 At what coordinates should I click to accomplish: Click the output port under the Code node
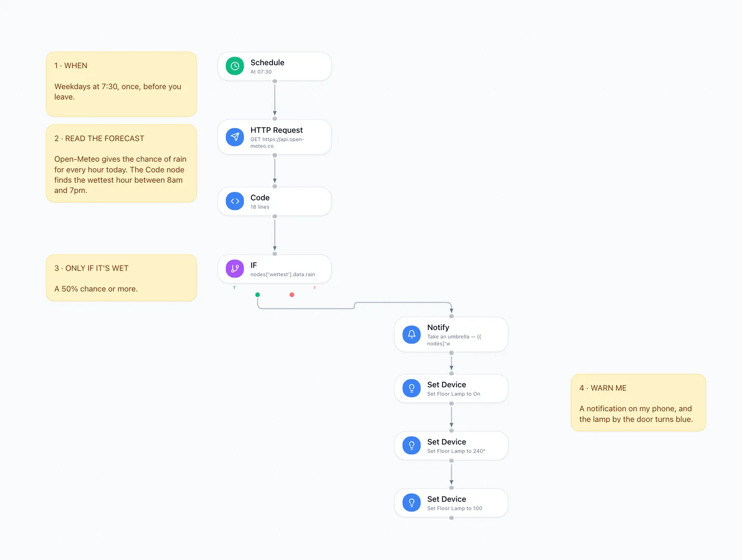[x=275, y=216]
